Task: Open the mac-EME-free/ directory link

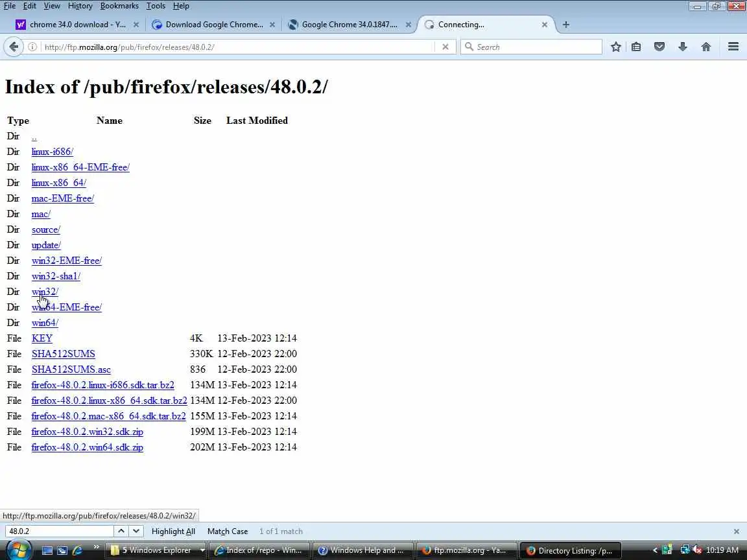Action: 63,198
